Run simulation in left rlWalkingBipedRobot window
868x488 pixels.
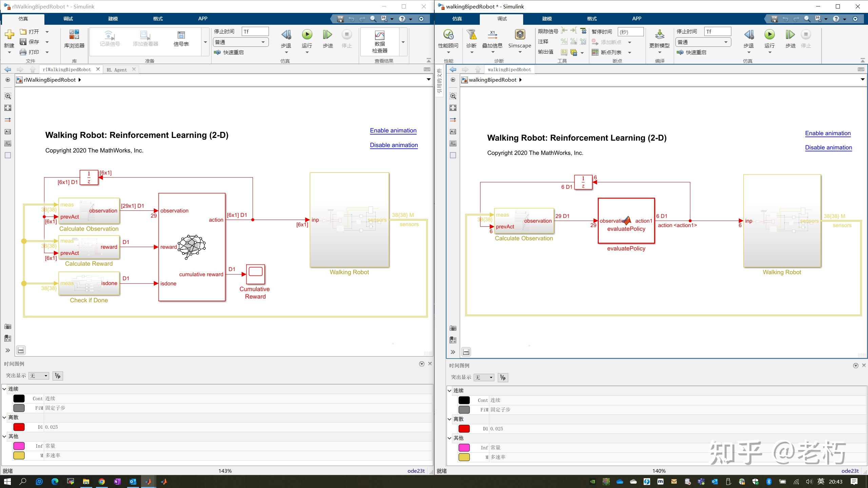(x=307, y=35)
